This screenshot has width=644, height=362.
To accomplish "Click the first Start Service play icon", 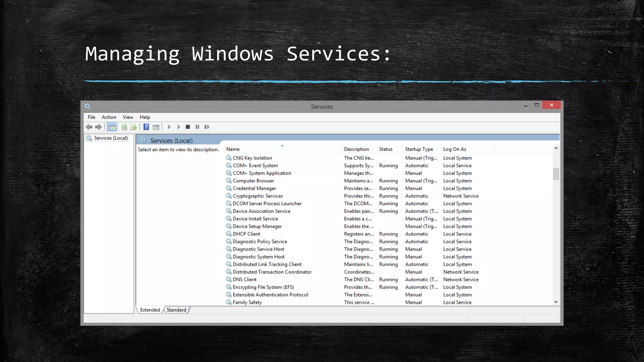I will click(x=169, y=127).
